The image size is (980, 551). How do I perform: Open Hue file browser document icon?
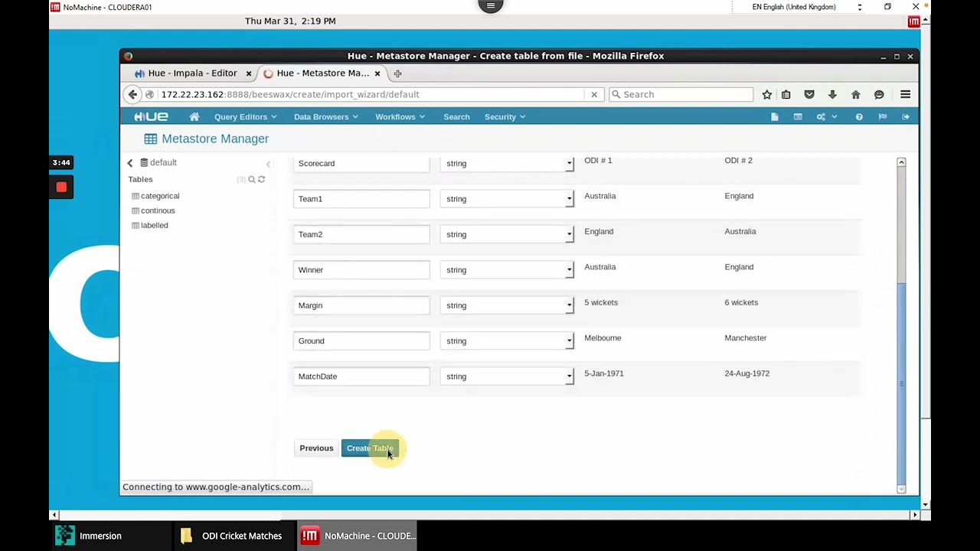(775, 116)
